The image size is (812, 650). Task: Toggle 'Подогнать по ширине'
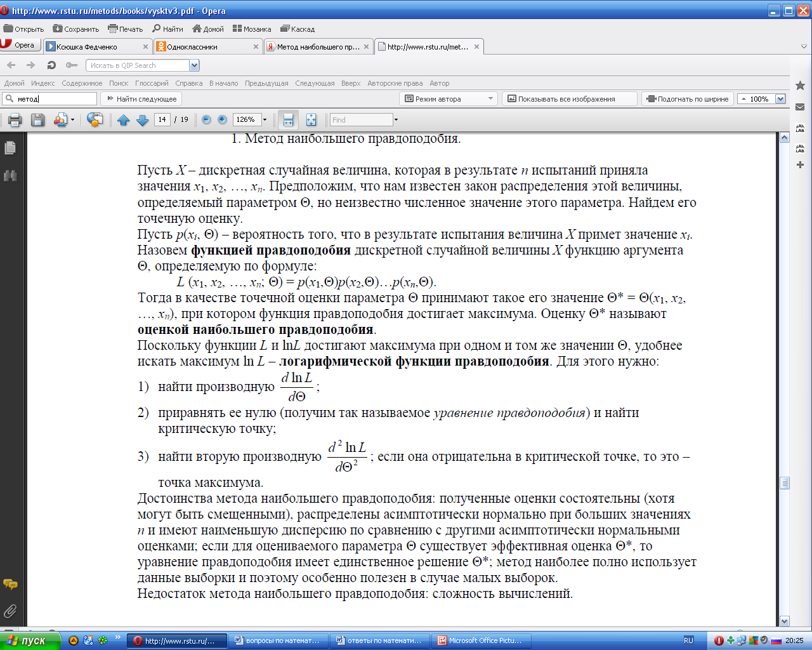pos(688,99)
